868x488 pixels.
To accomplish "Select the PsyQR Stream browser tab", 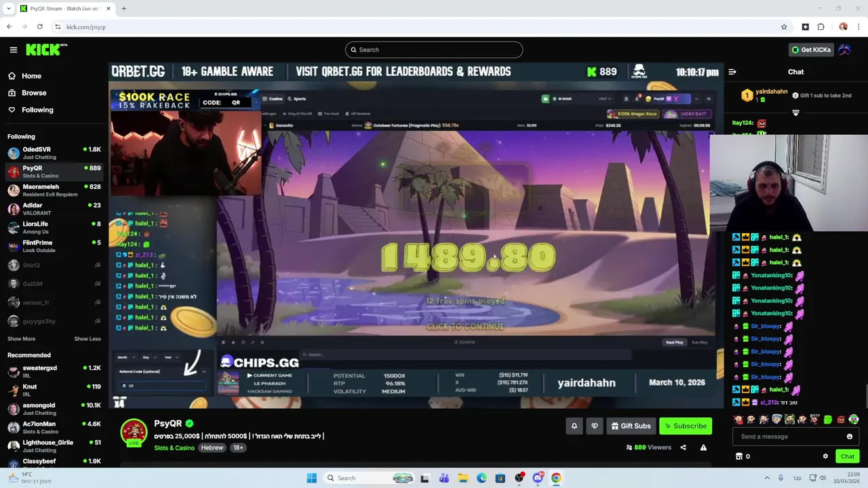I will point(66,8).
